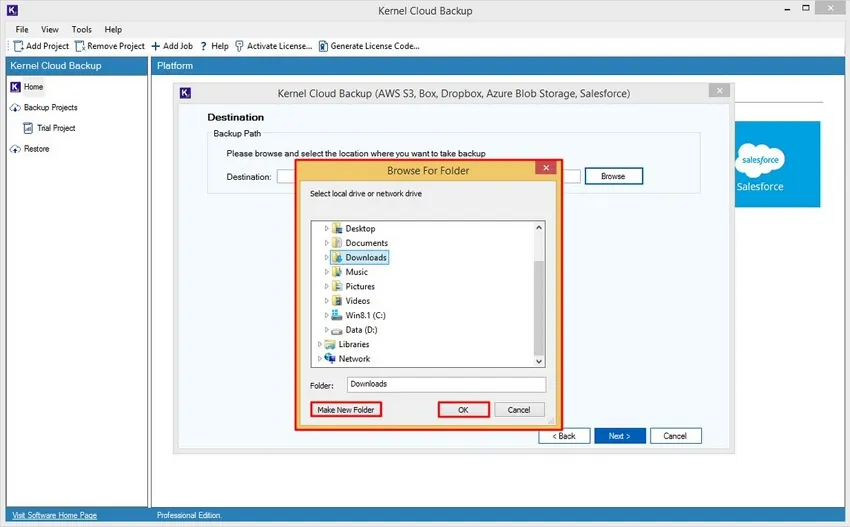Screen dimensions: 850x527
Task: Expand the Pictures tree node
Action: point(326,286)
